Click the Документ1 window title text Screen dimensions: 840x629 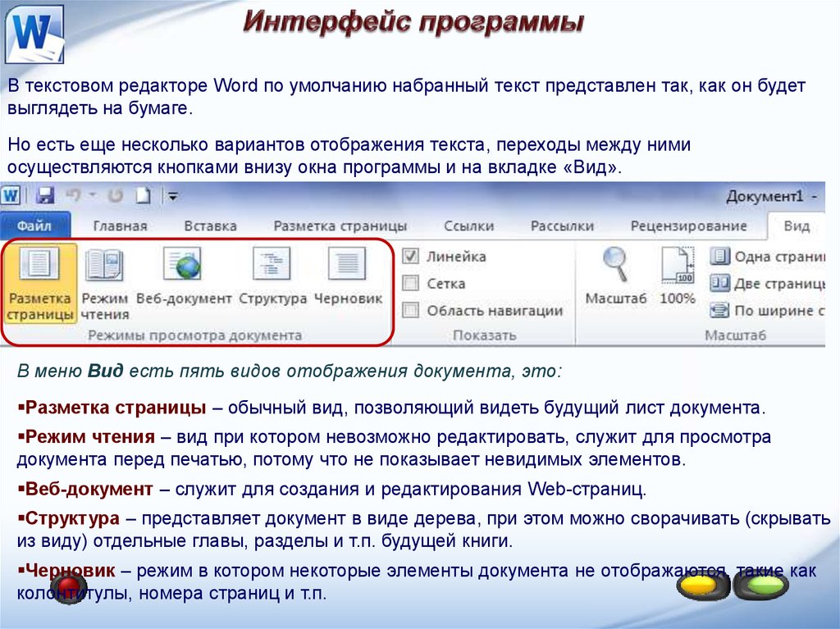[765, 197]
